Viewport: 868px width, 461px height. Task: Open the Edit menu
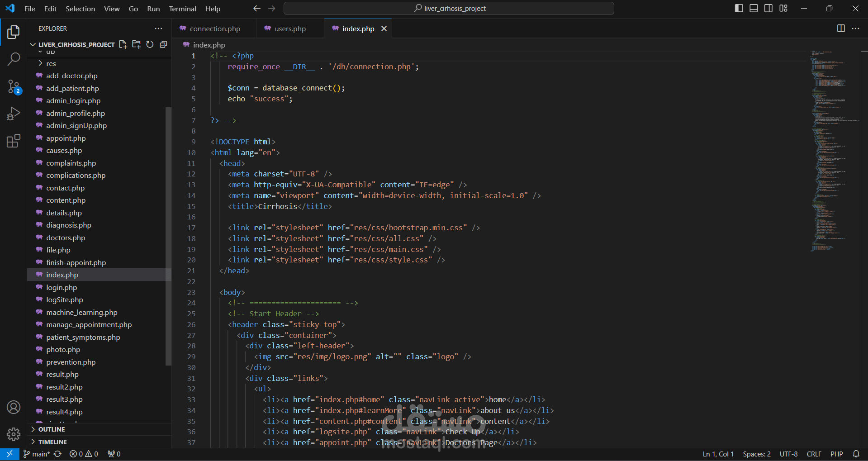click(50, 9)
